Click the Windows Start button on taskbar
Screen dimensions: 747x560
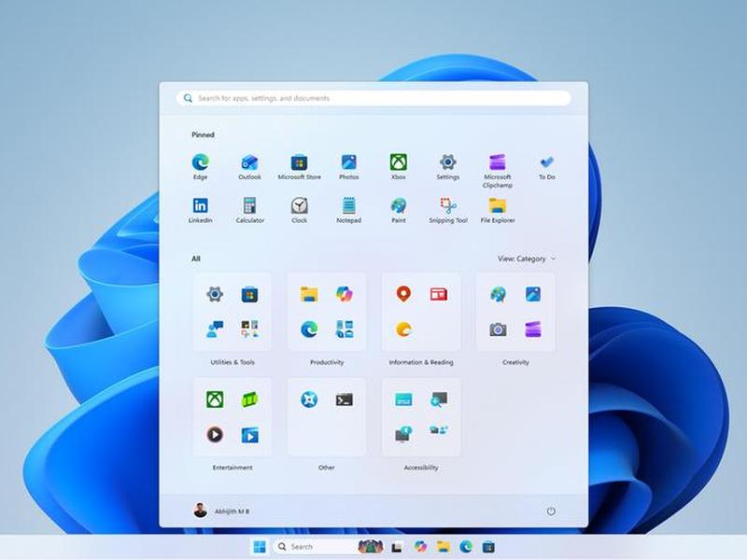(260, 547)
